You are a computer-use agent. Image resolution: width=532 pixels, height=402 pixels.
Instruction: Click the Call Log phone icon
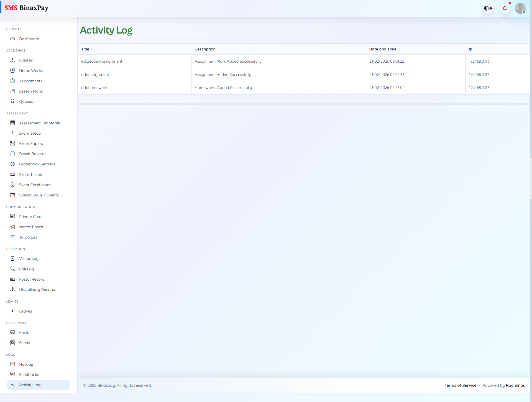tap(13, 269)
